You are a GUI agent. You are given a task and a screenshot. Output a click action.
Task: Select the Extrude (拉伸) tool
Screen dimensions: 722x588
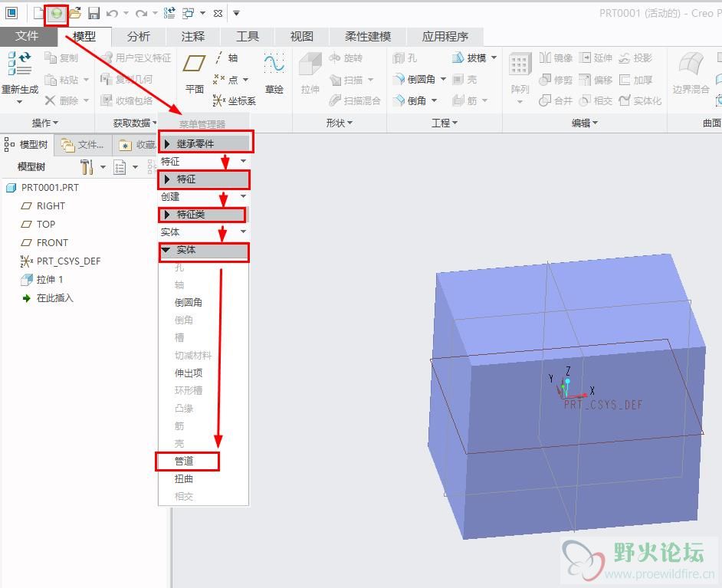[x=310, y=73]
